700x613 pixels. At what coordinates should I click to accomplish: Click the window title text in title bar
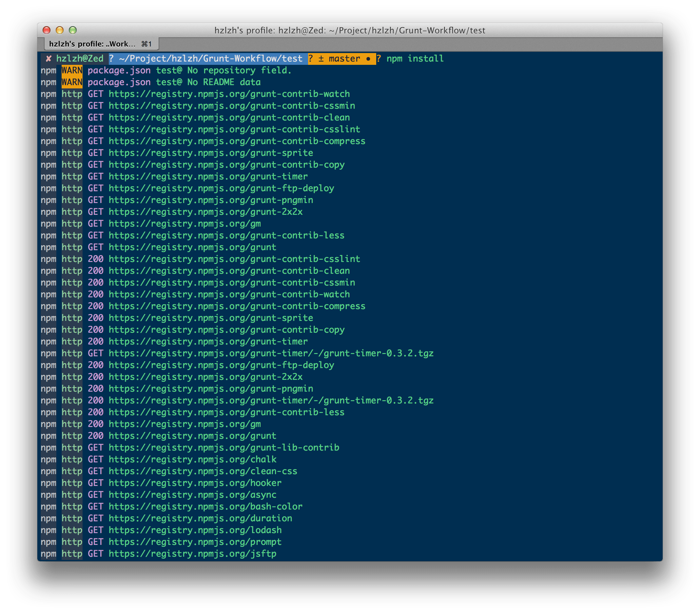click(x=349, y=30)
